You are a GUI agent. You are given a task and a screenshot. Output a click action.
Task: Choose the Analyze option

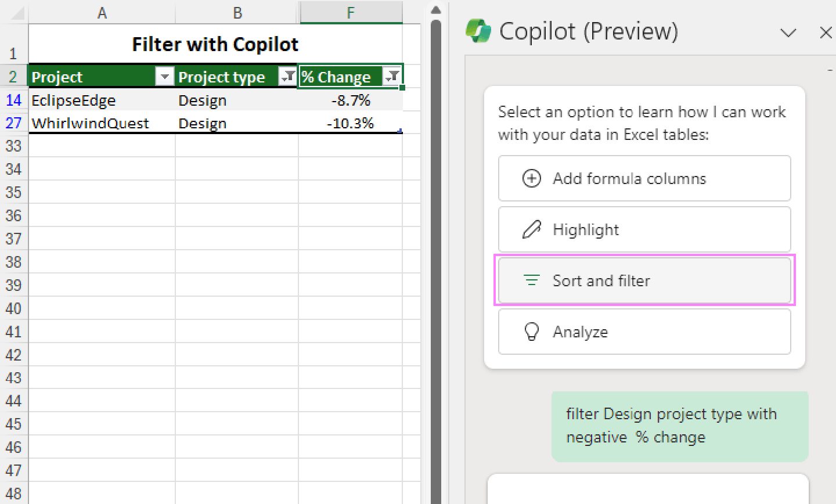(x=644, y=332)
